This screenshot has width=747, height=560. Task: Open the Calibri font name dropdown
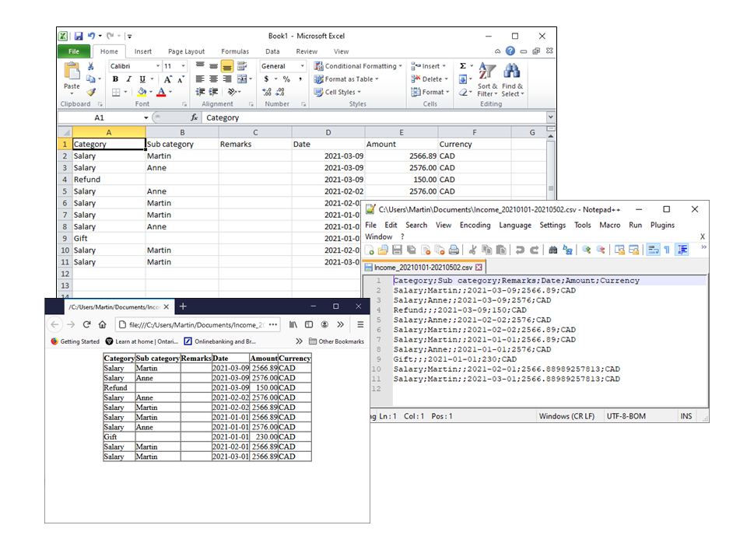158,66
